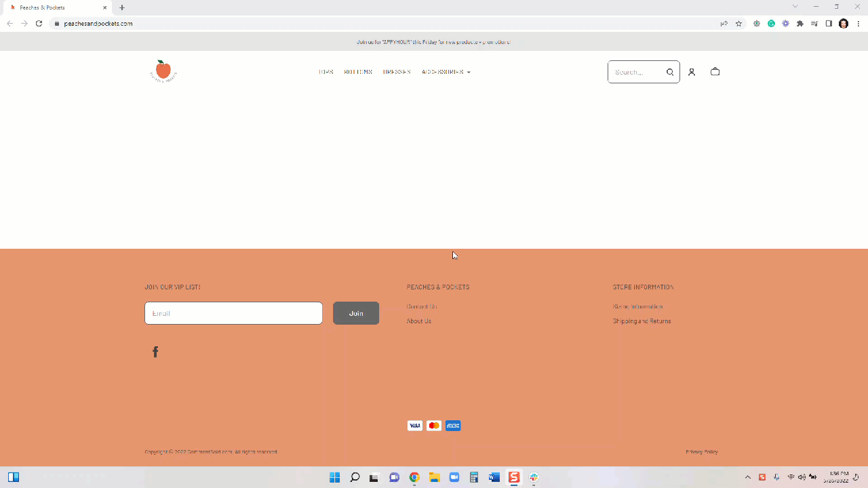The width and height of the screenshot is (868, 488).
Task: Open the Chrome extensions puzzle icon
Action: coord(800,24)
